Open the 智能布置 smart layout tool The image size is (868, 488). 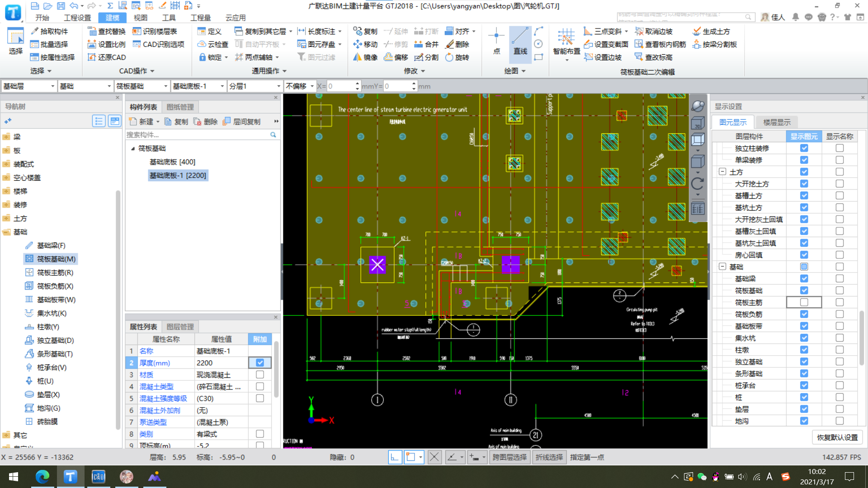pos(566,43)
